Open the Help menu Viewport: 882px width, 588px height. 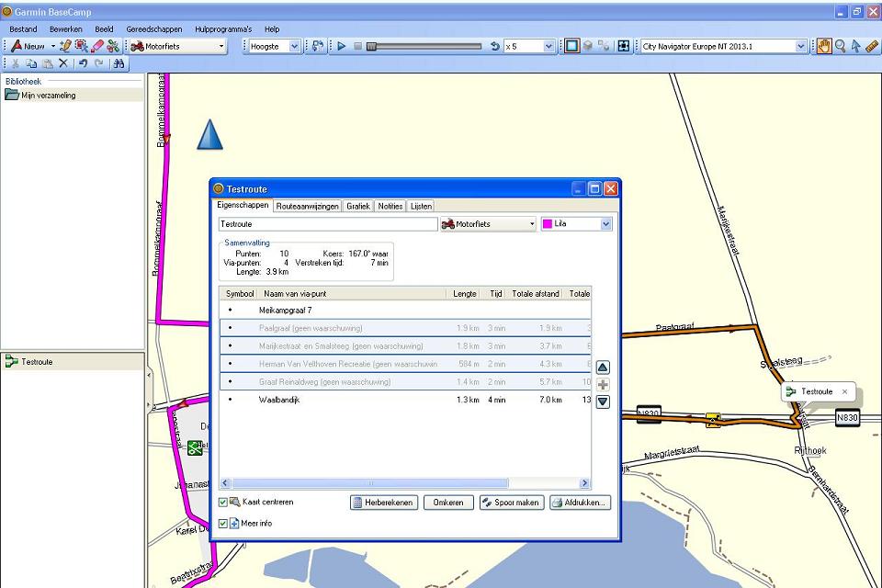272,29
